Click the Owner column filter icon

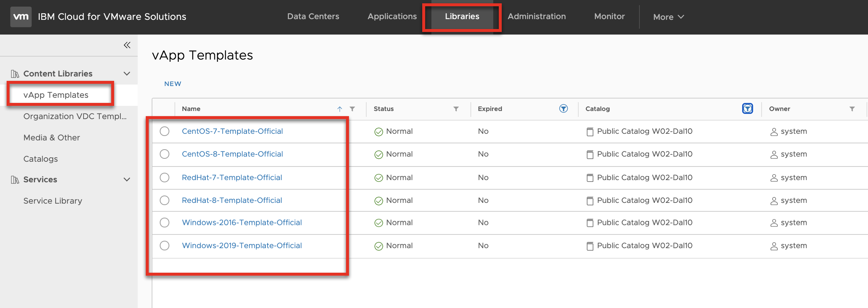pyautogui.click(x=852, y=109)
